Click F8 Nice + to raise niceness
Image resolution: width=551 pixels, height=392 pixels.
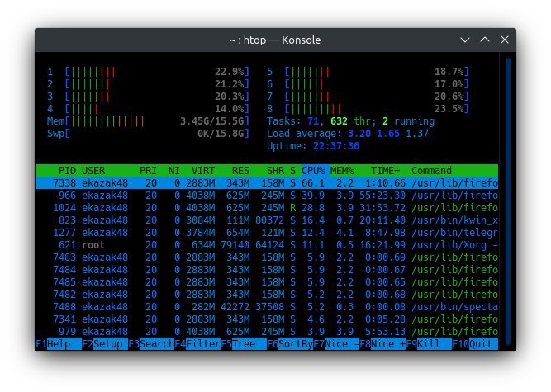click(x=382, y=344)
